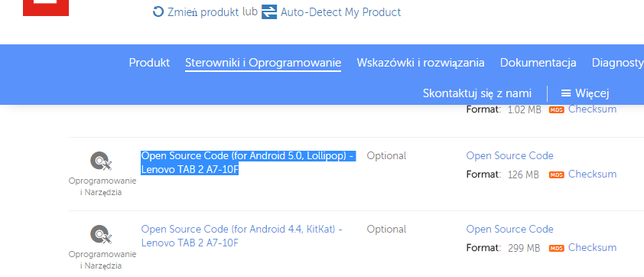
Task: Click the Checksum link in the 299 MB row
Action: (x=592, y=247)
